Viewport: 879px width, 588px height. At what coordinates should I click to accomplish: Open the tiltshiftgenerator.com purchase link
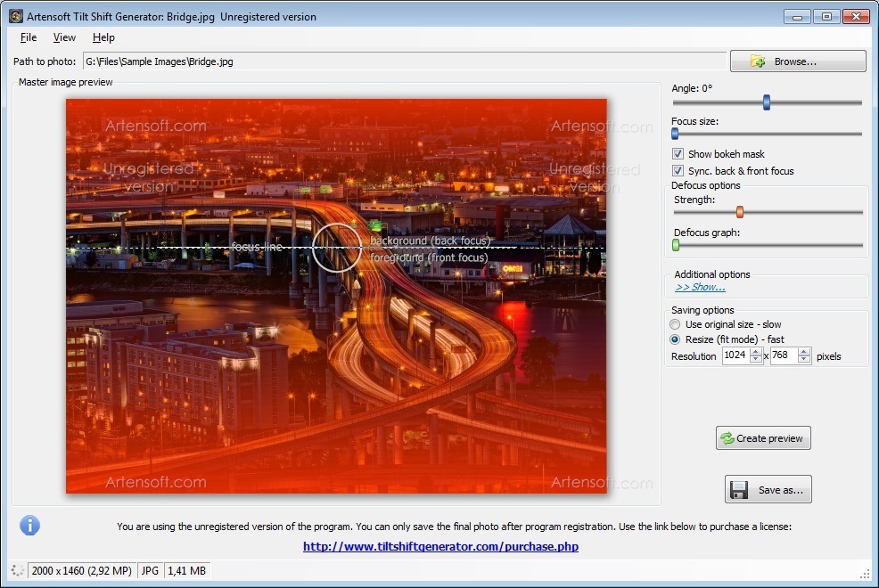pos(439,546)
